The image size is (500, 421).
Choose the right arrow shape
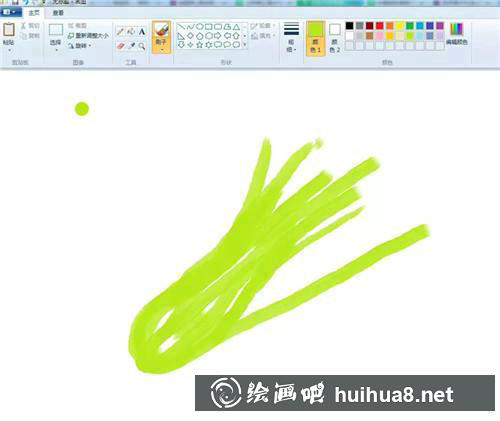click(x=218, y=36)
